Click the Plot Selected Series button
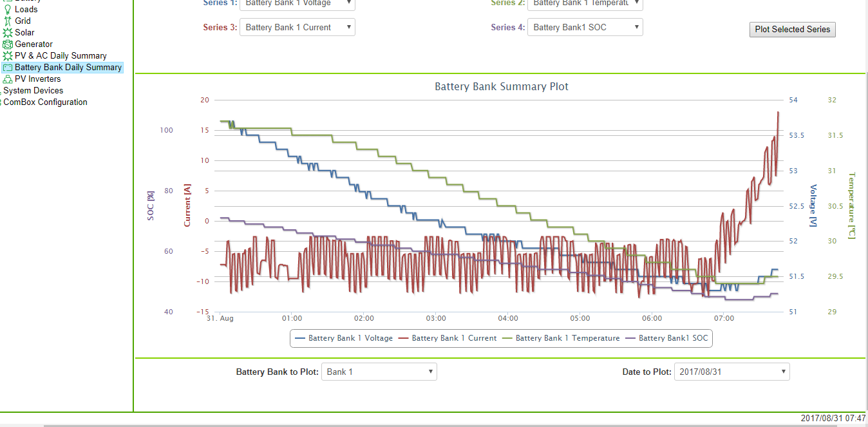 tap(793, 30)
